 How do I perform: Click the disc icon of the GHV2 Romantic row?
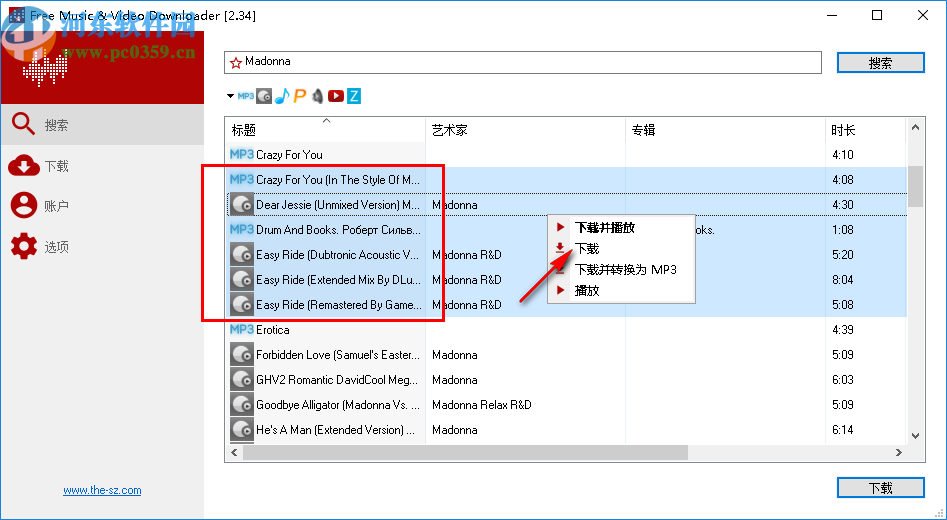coord(242,379)
